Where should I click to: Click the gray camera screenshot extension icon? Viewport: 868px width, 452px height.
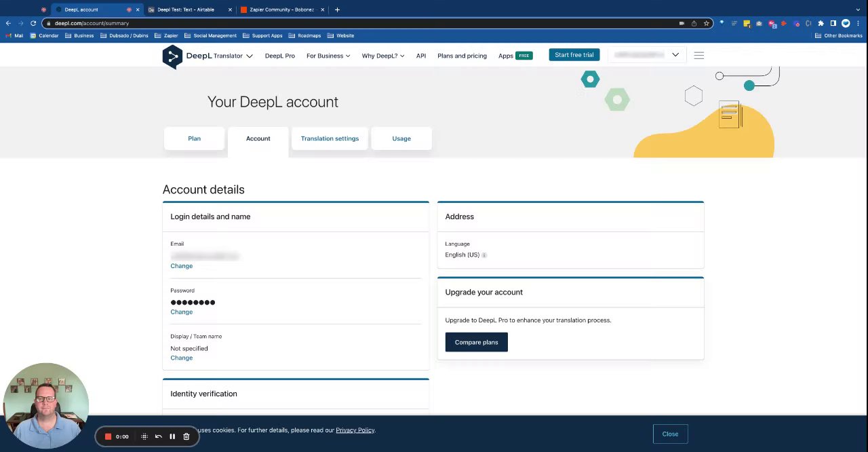pos(759,23)
